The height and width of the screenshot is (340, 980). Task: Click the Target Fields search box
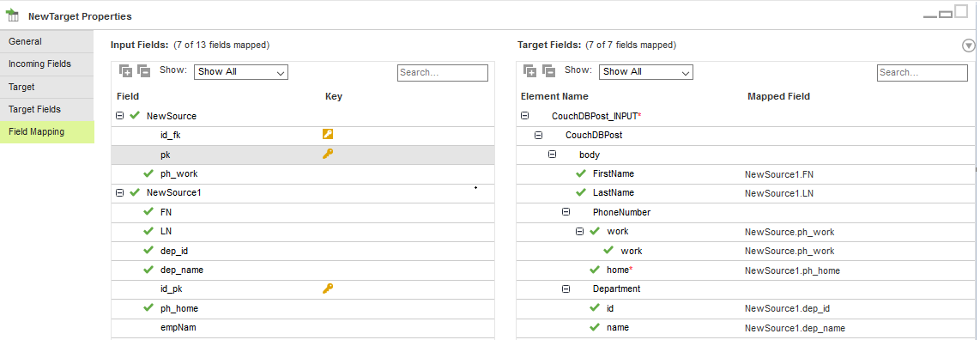(922, 72)
